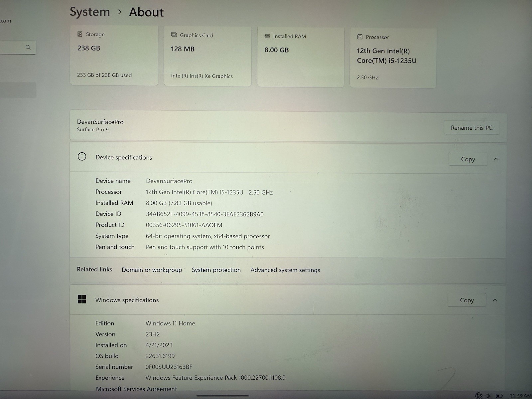Open the Installed RAM 8.00 GB card
The width and height of the screenshot is (532, 399).
(301, 57)
